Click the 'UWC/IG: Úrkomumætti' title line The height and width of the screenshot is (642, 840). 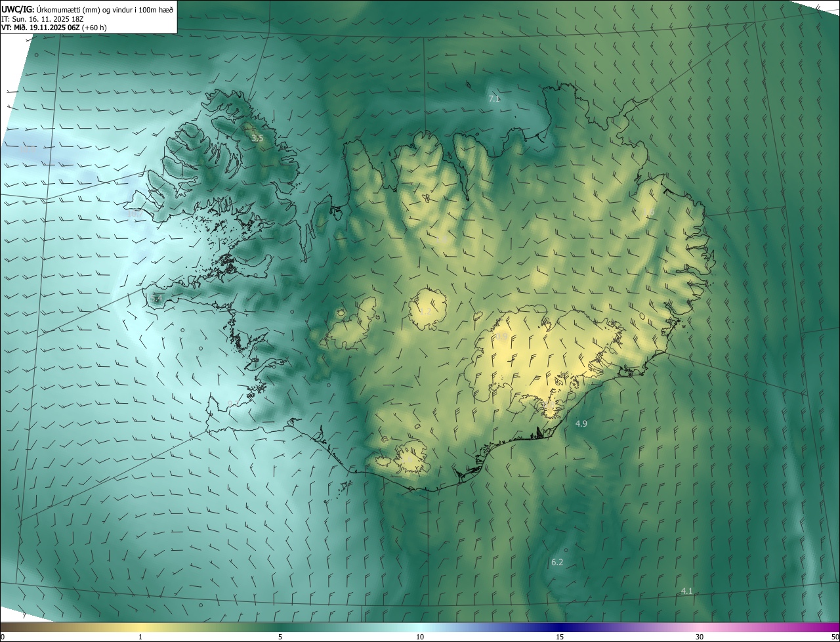tap(87, 9)
